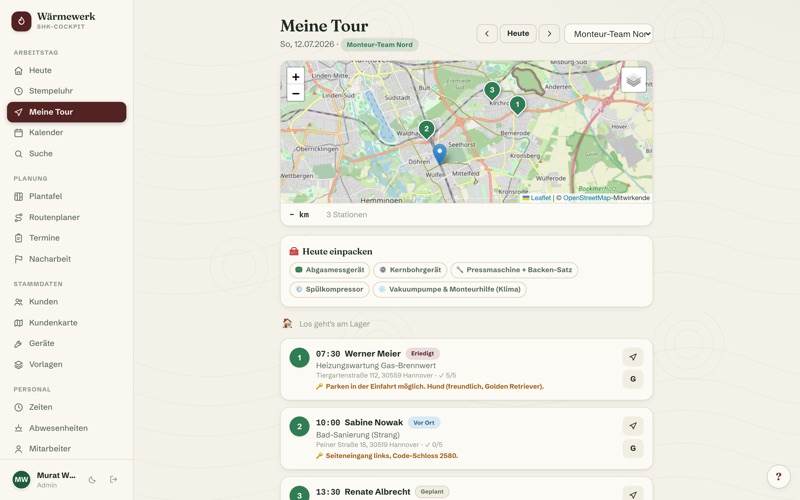Click the Kernbohrgerät chip
The height and width of the screenshot is (500, 800).
[x=410, y=270]
